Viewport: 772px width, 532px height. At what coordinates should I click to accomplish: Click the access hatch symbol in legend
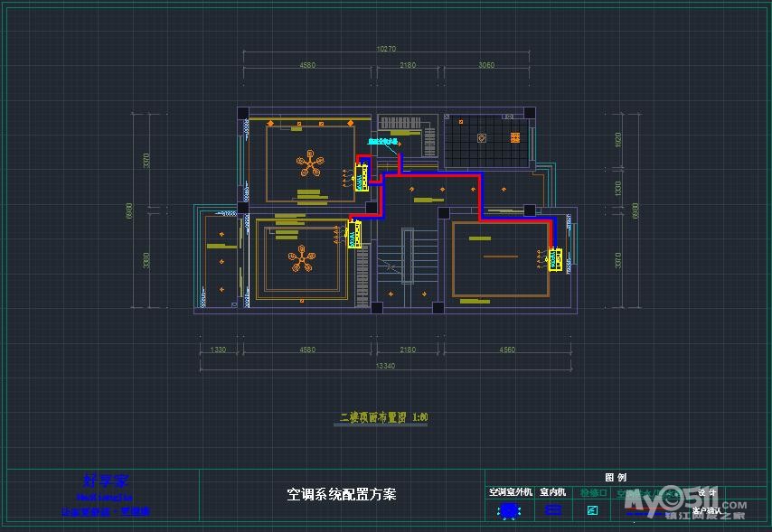[x=593, y=510]
